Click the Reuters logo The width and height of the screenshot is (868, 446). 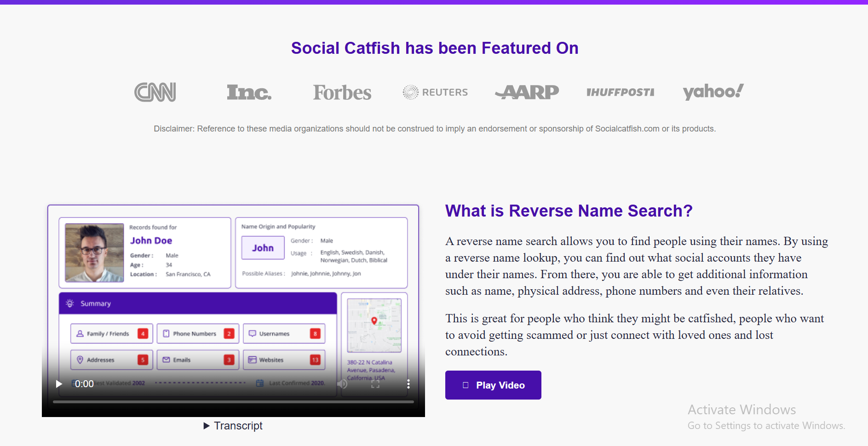point(435,92)
